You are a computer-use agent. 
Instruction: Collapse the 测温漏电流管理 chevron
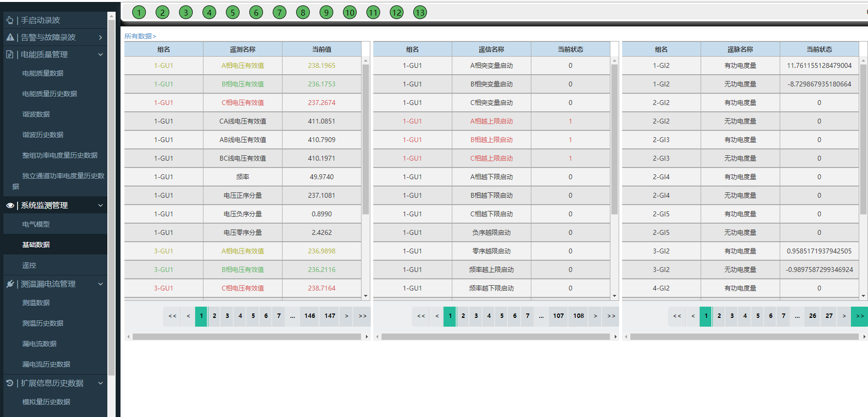(x=101, y=284)
